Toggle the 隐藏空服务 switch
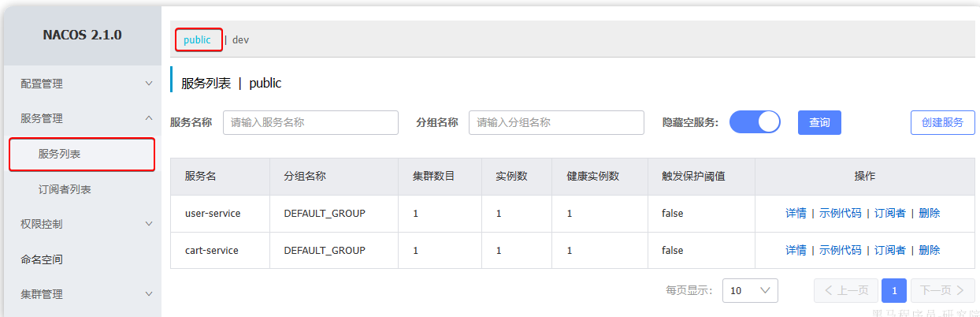This screenshot has height=317, width=980. coord(754,122)
